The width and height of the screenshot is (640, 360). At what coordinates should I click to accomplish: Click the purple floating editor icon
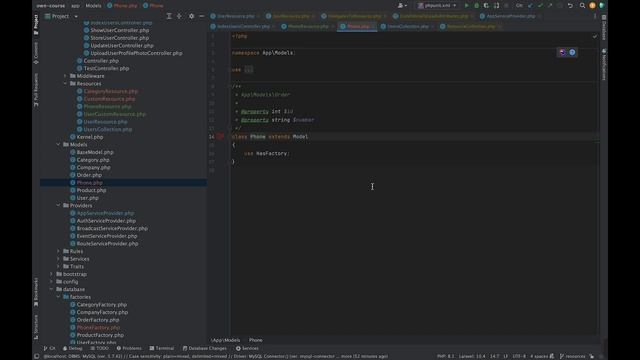[x=562, y=52]
